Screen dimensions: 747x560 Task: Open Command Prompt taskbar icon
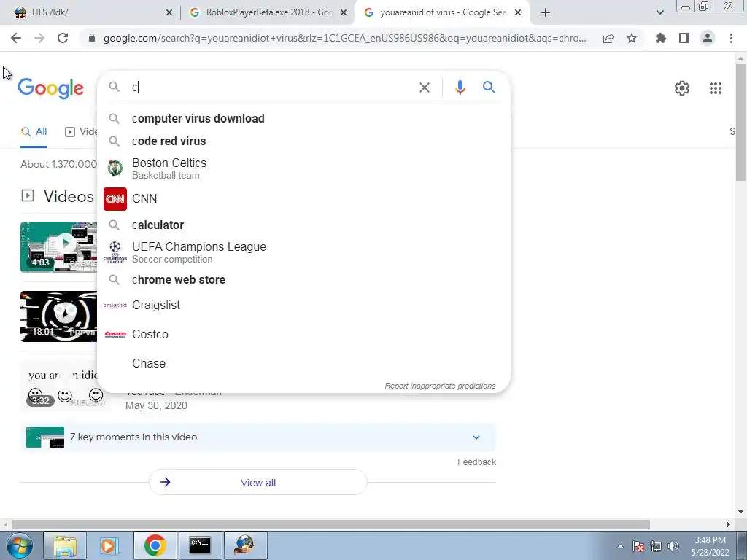click(x=200, y=545)
